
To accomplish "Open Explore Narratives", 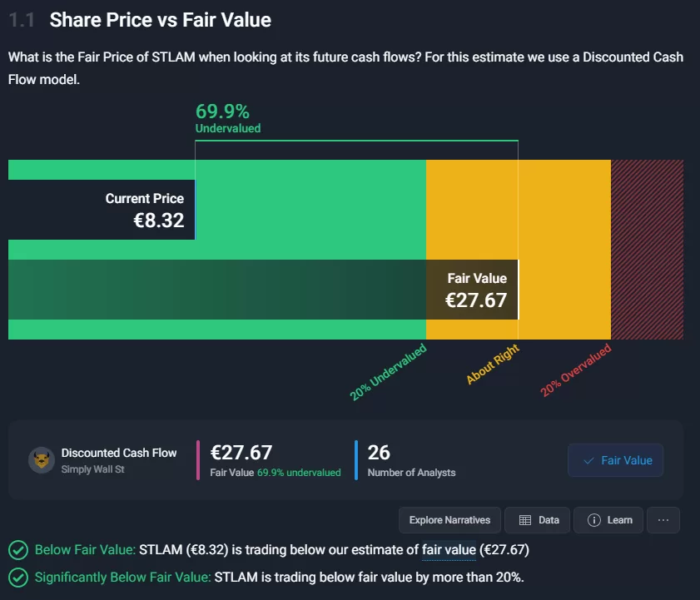I will pyautogui.click(x=449, y=520).
